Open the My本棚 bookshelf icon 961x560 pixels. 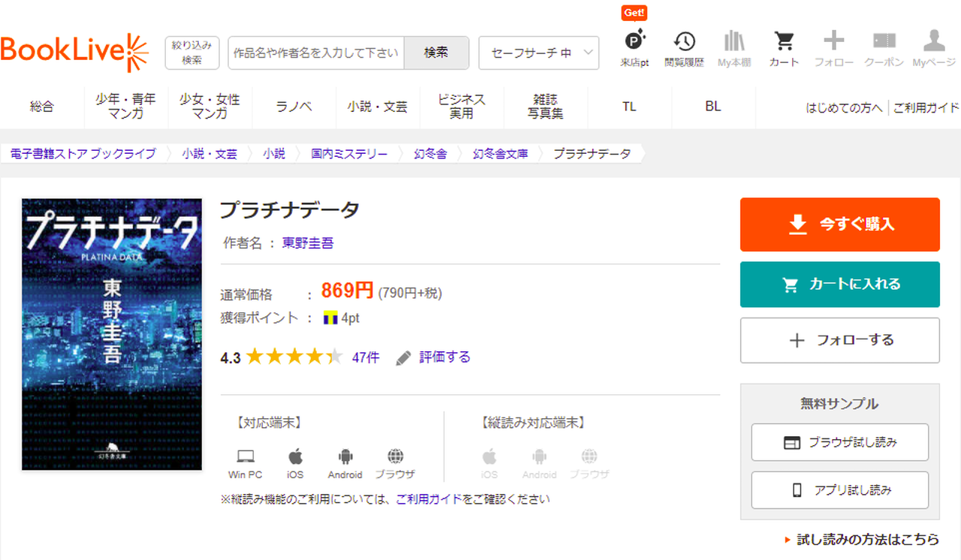734,42
